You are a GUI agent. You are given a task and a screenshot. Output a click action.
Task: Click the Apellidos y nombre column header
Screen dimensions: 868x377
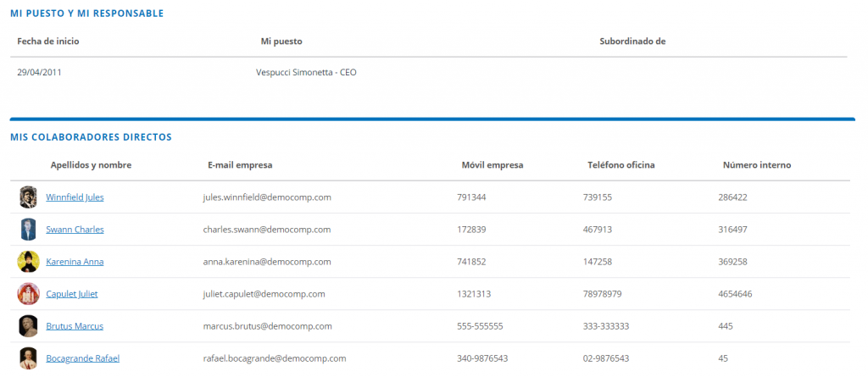[x=91, y=165]
